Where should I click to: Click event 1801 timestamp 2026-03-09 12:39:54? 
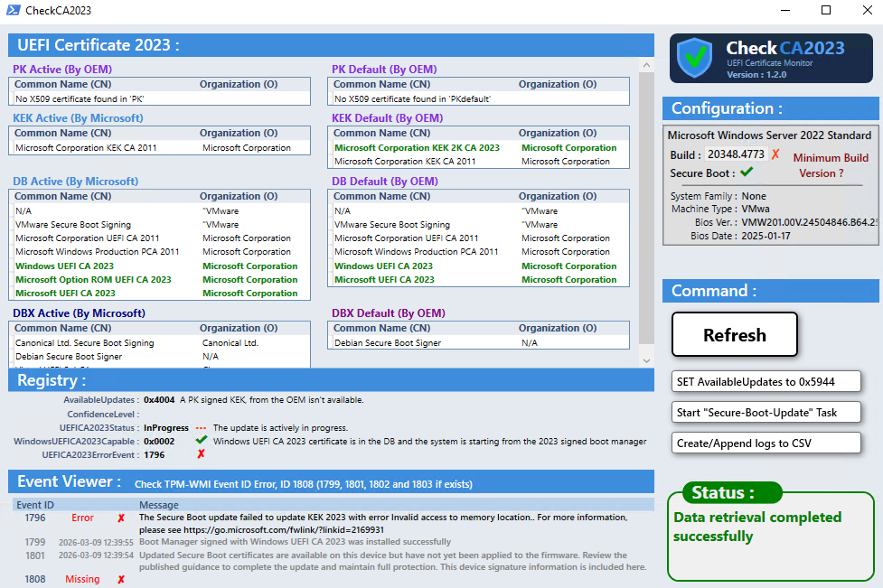point(96,555)
